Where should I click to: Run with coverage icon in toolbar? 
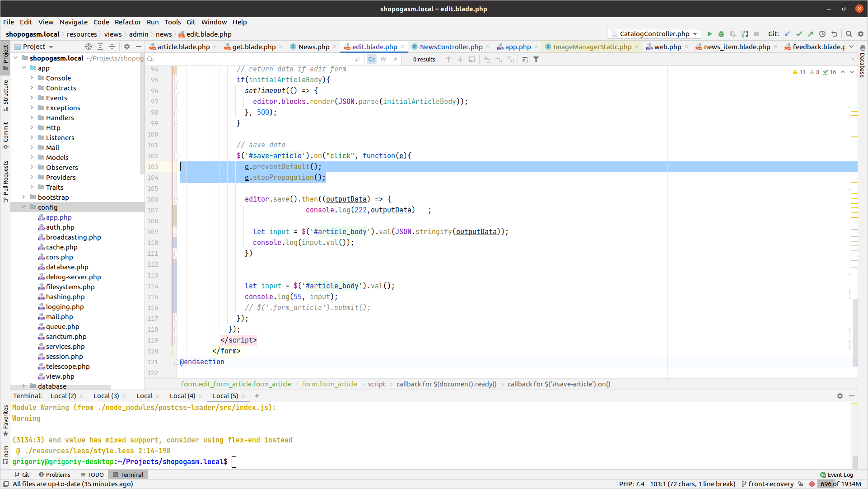tap(733, 34)
